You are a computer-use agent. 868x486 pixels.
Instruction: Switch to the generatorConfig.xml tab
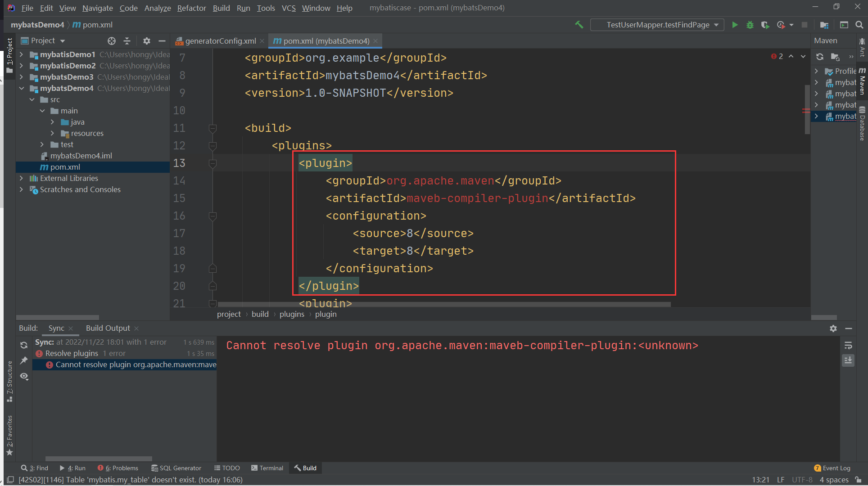(x=220, y=41)
